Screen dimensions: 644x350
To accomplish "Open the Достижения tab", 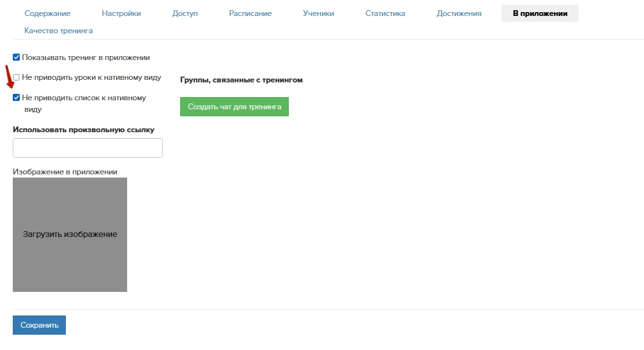I will pos(459,13).
